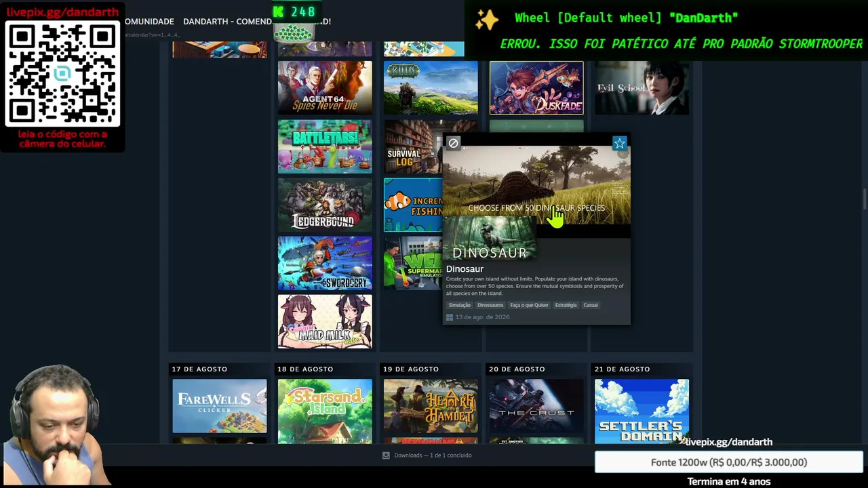Open the Ruin game capsule
Screen dimensions: 868x488
pos(431,87)
